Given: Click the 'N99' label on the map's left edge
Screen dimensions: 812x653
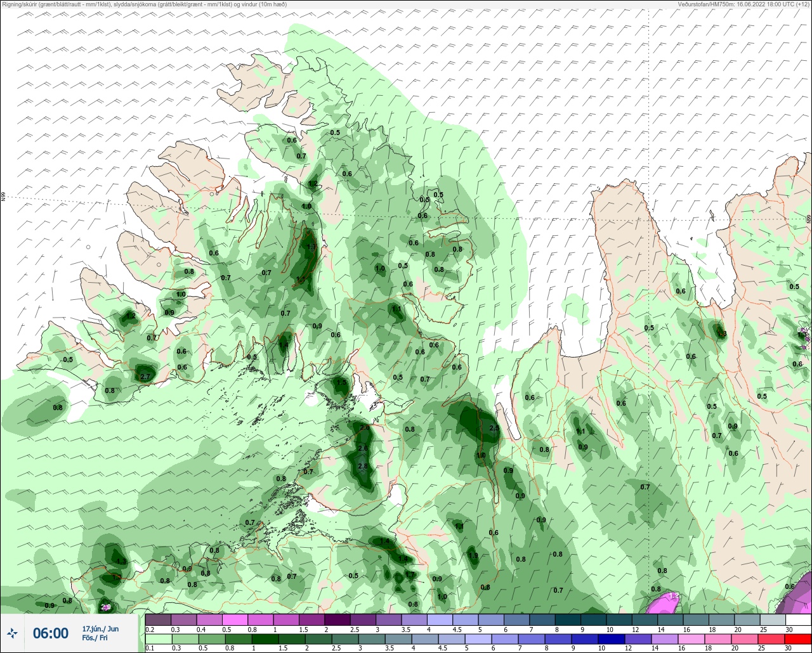Looking at the screenshot, I should [3, 198].
